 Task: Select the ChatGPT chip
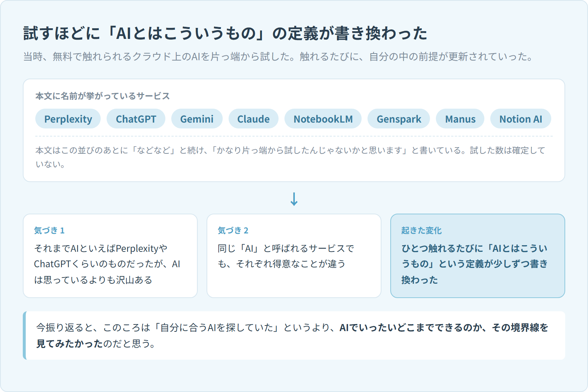(136, 119)
